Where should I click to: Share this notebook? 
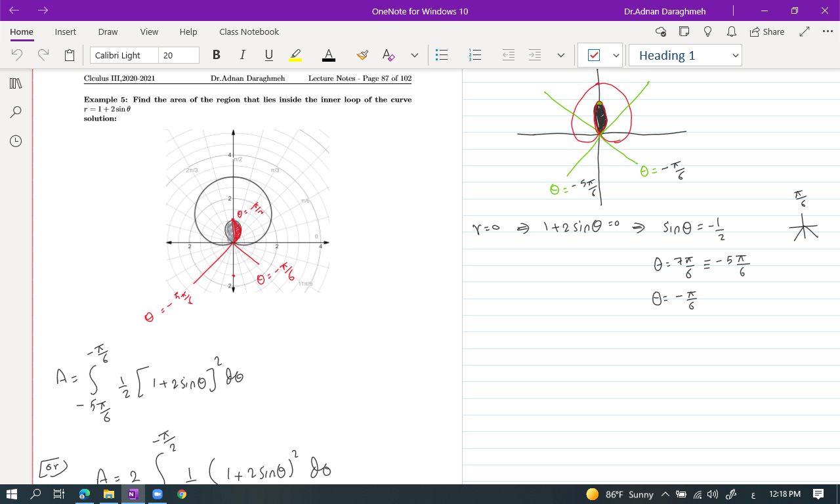(x=766, y=31)
